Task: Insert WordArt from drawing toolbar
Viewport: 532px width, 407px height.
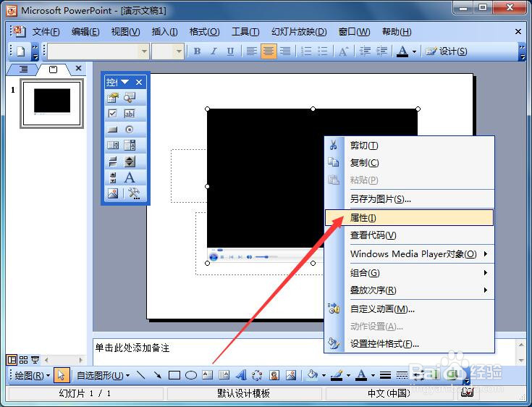Action: click(241, 375)
